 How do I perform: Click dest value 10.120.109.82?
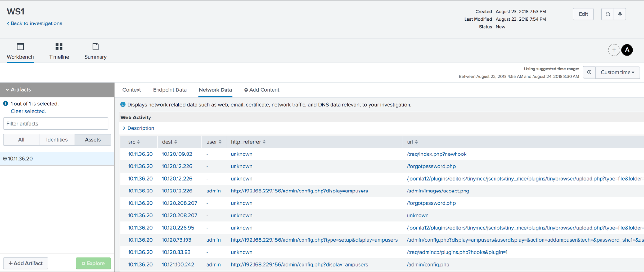(177, 154)
